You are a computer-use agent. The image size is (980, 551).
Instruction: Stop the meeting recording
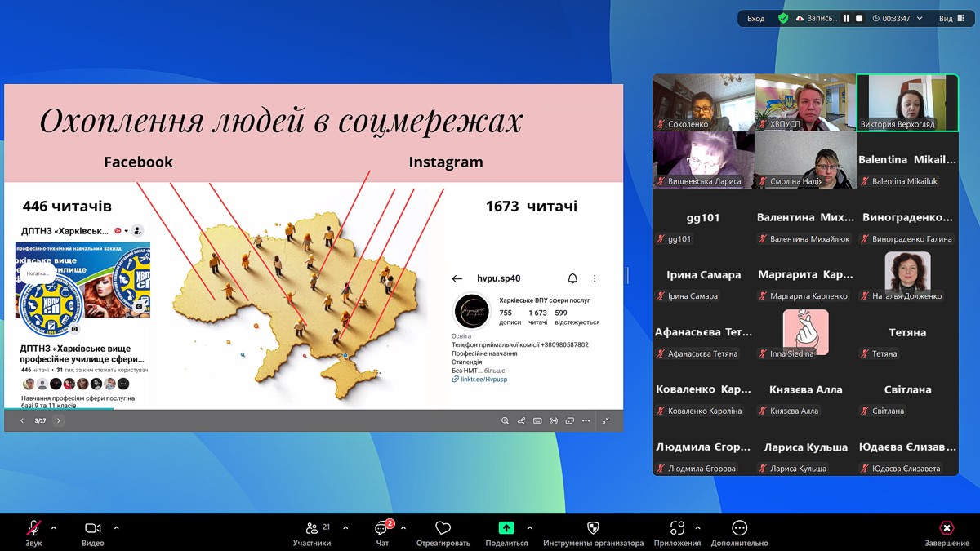859,18
